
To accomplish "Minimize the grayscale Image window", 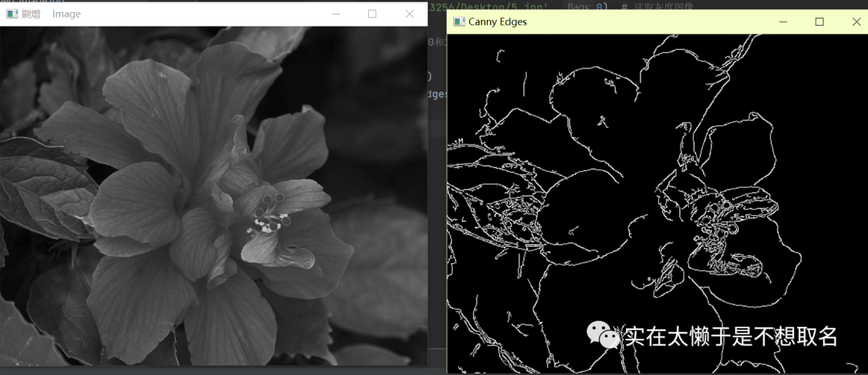I will (x=334, y=14).
